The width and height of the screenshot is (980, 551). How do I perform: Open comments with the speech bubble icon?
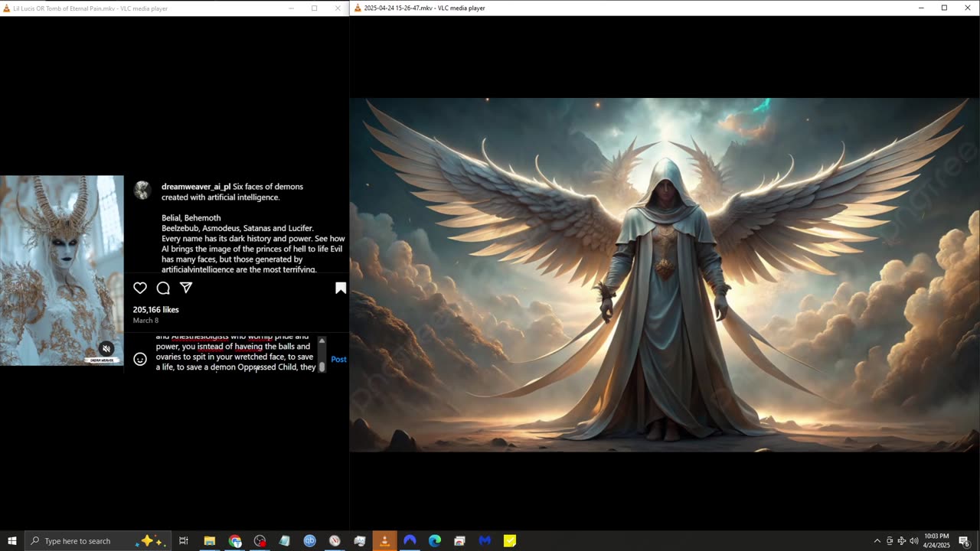[163, 288]
